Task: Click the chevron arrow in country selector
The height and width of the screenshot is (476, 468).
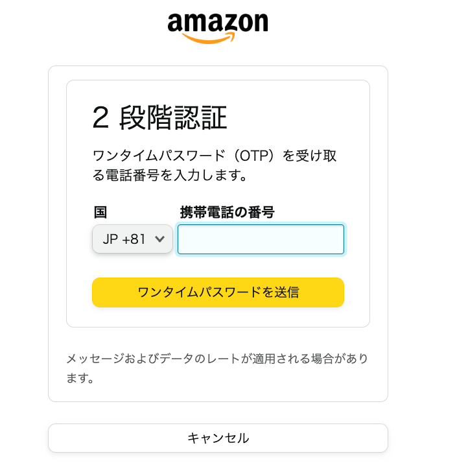Action: click(x=160, y=239)
